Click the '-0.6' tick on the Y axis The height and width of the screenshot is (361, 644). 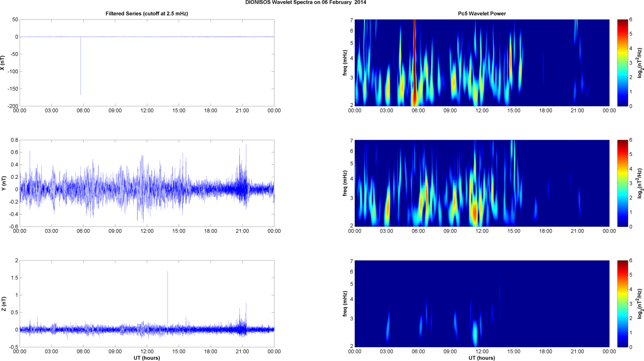click(x=13, y=227)
